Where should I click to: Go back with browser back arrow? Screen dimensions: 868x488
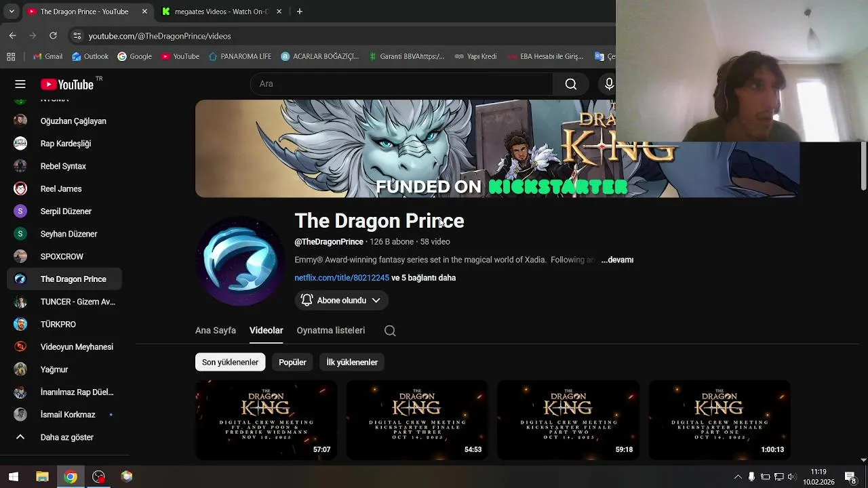[12, 35]
